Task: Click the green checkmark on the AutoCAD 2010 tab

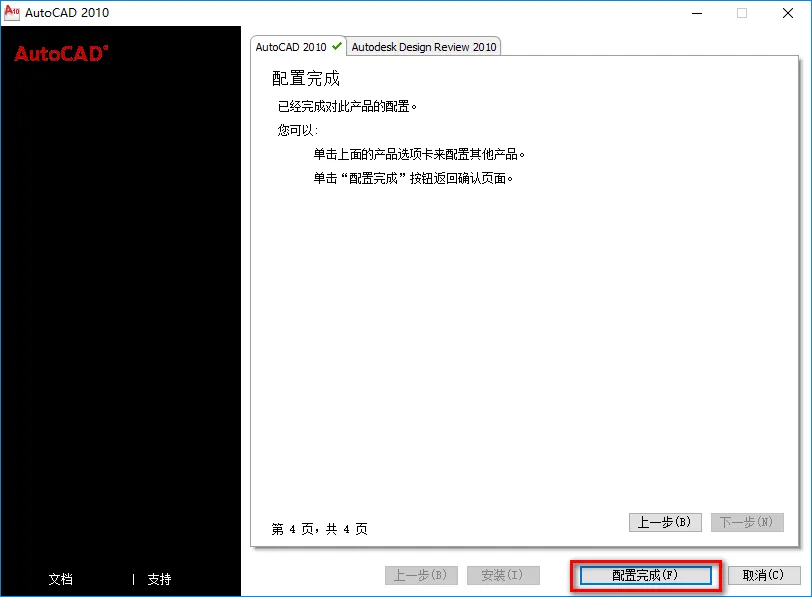Action: [x=337, y=46]
